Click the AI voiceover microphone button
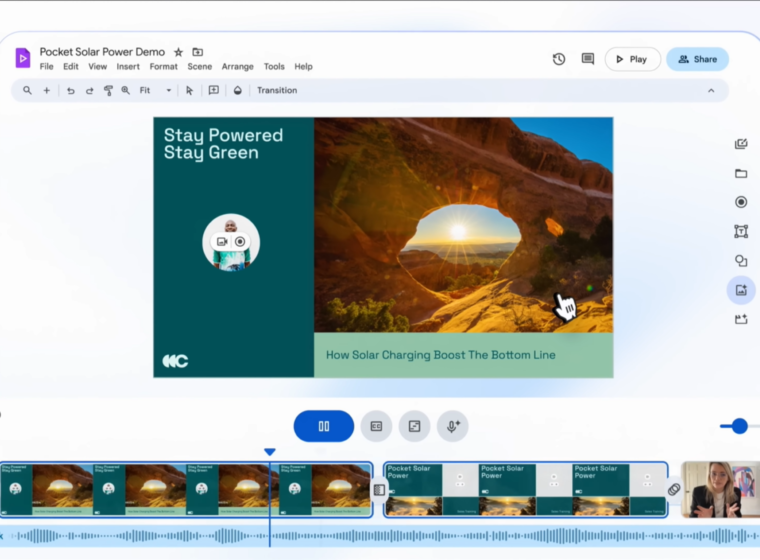The width and height of the screenshot is (760, 560). click(x=452, y=426)
